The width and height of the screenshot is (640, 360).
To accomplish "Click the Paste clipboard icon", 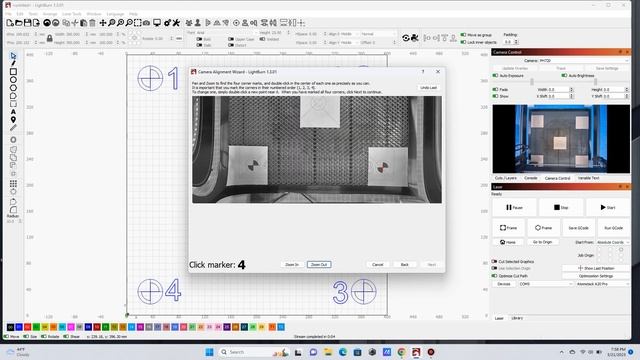I will tap(84, 23).
